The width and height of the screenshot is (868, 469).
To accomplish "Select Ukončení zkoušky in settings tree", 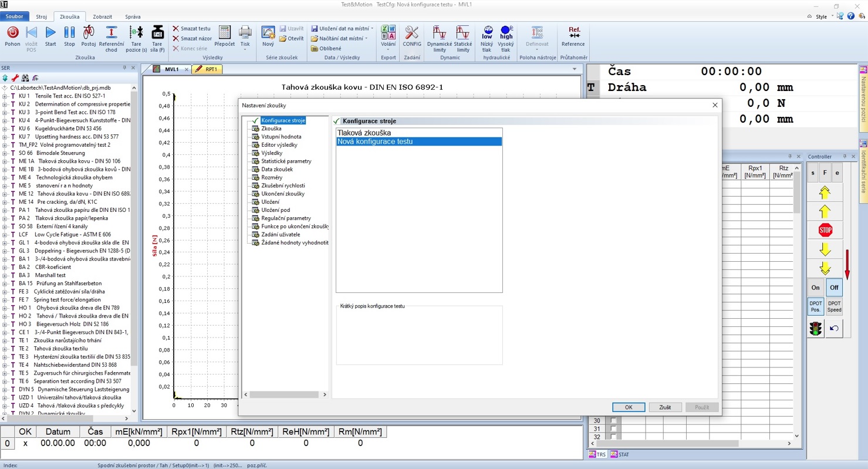I will (x=283, y=194).
